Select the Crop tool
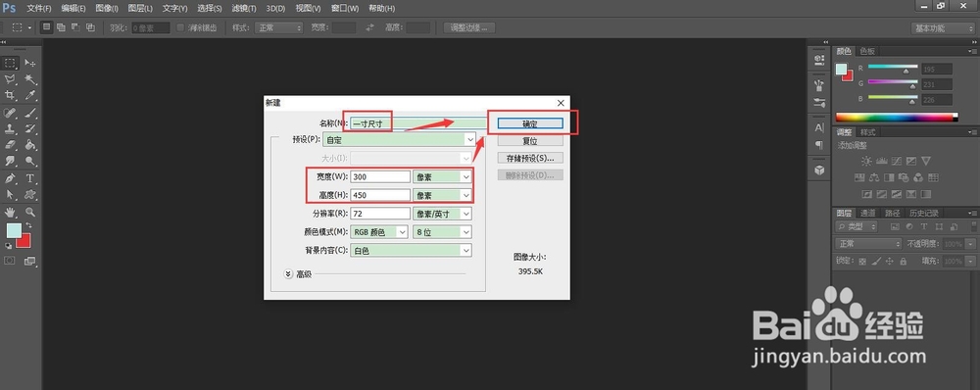This screenshot has height=390, width=980. click(x=10, y=96)
